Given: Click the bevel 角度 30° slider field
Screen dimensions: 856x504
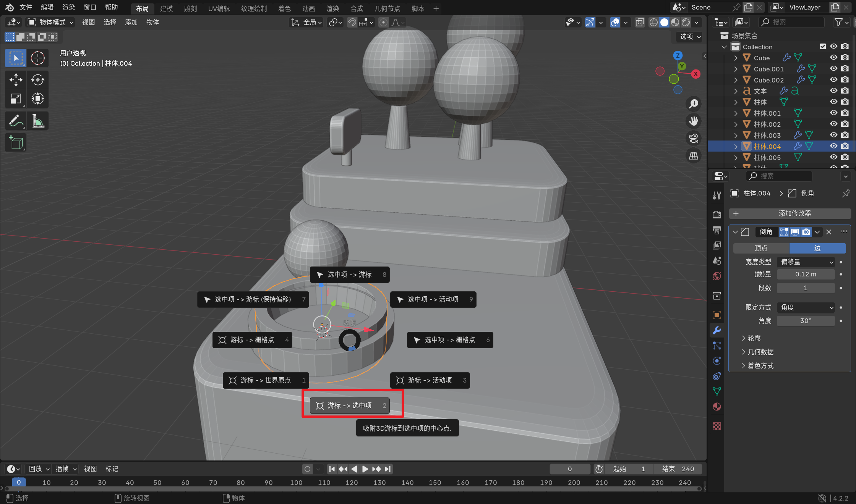Looking at the screenshot, I should click(x=806, y=321).
